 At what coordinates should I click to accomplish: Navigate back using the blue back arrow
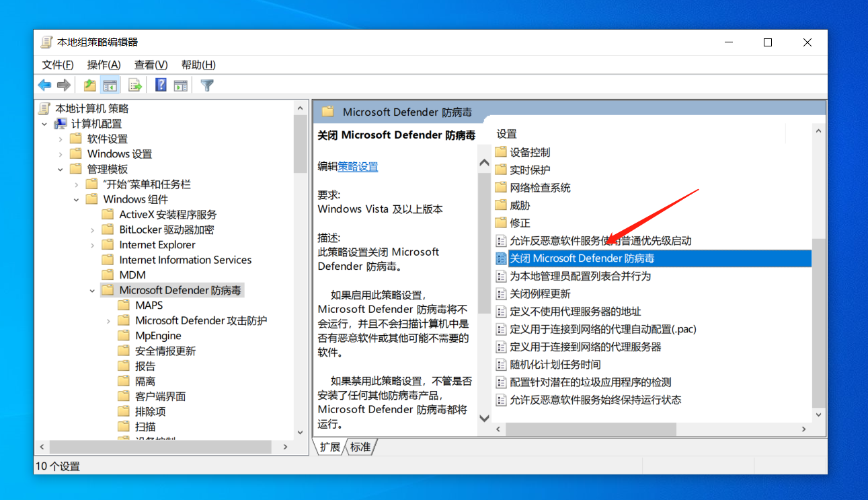coord(44,85)
